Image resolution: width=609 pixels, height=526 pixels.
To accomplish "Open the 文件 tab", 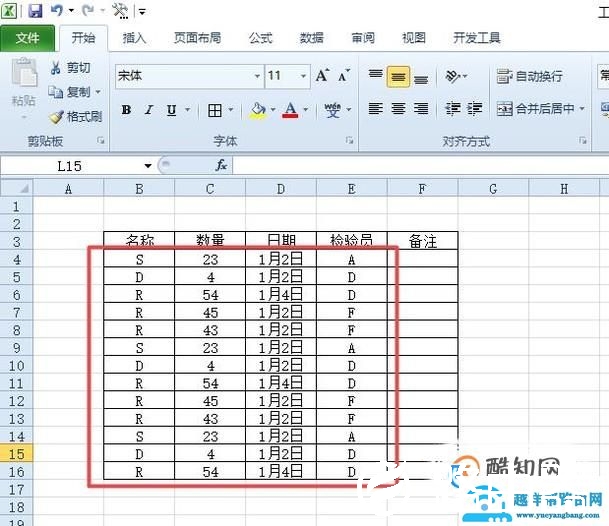I will [x=27, y=38].
